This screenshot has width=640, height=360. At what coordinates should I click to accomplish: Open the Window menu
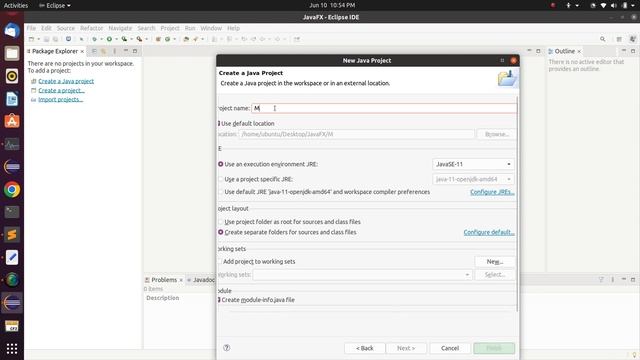[211, 28]
